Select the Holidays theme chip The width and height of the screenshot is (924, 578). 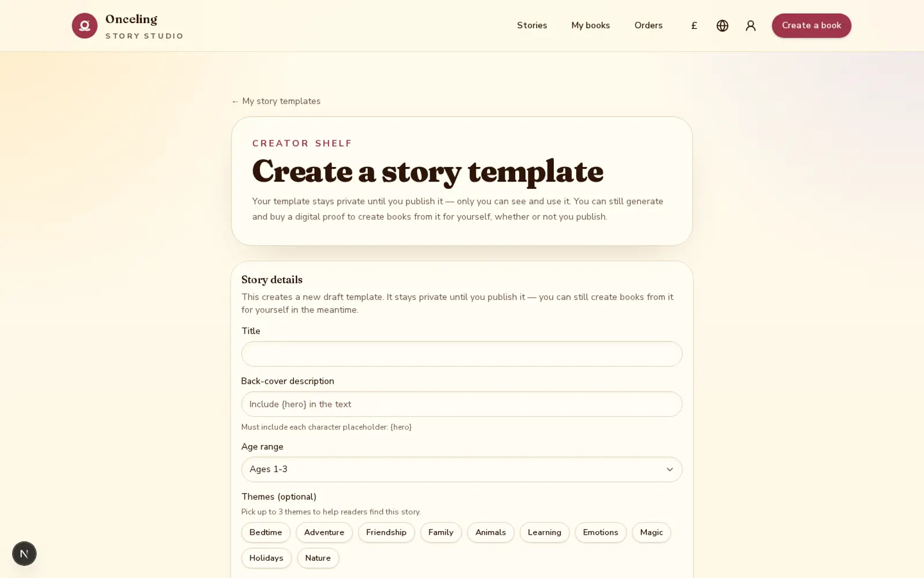(x=266, y=558)
